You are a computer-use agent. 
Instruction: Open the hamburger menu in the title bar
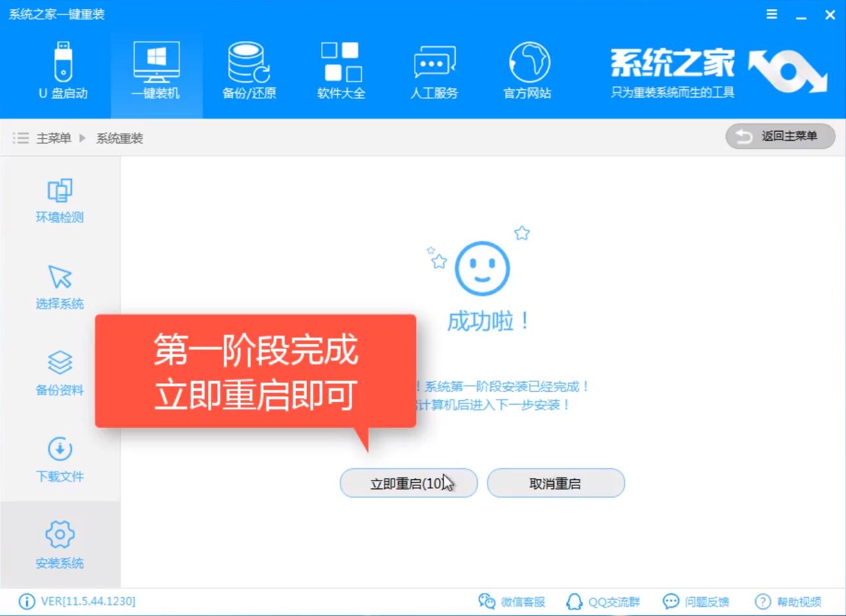[771, 13]
